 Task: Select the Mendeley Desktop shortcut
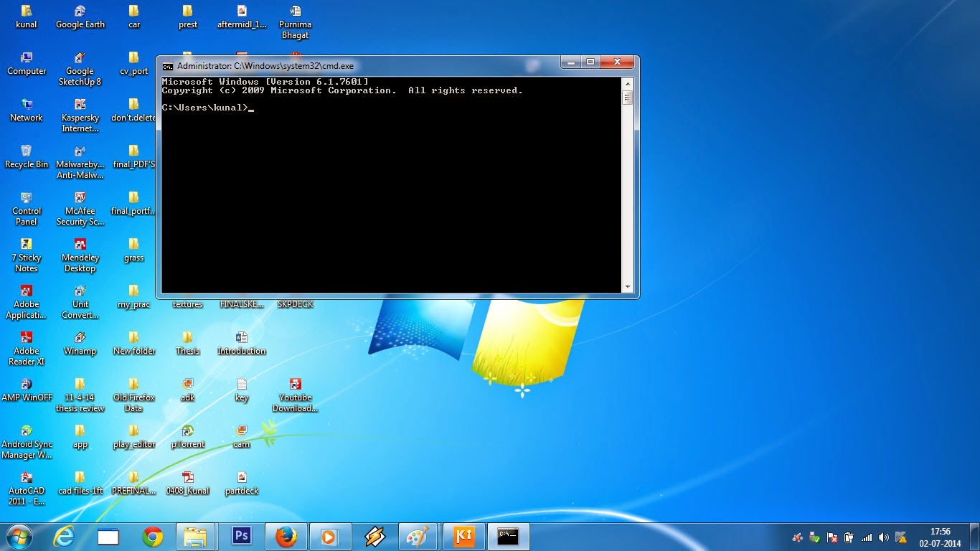(80, 255)
